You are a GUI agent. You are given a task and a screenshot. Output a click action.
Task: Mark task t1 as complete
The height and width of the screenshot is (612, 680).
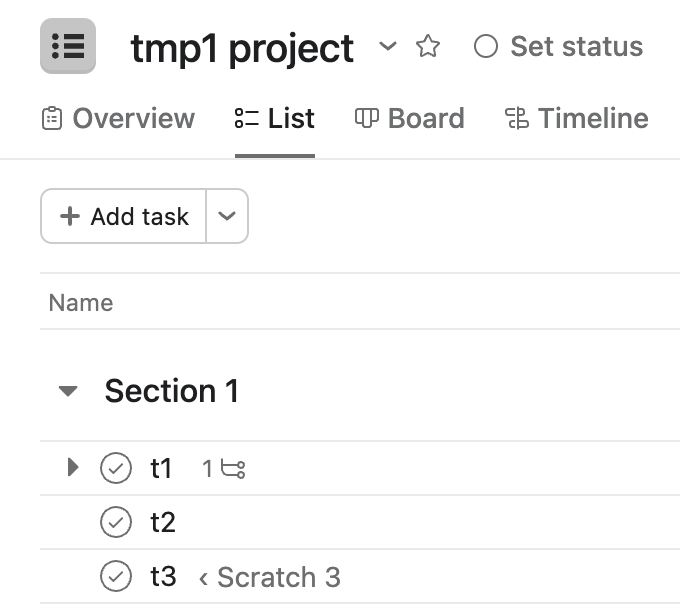point(116,468)
